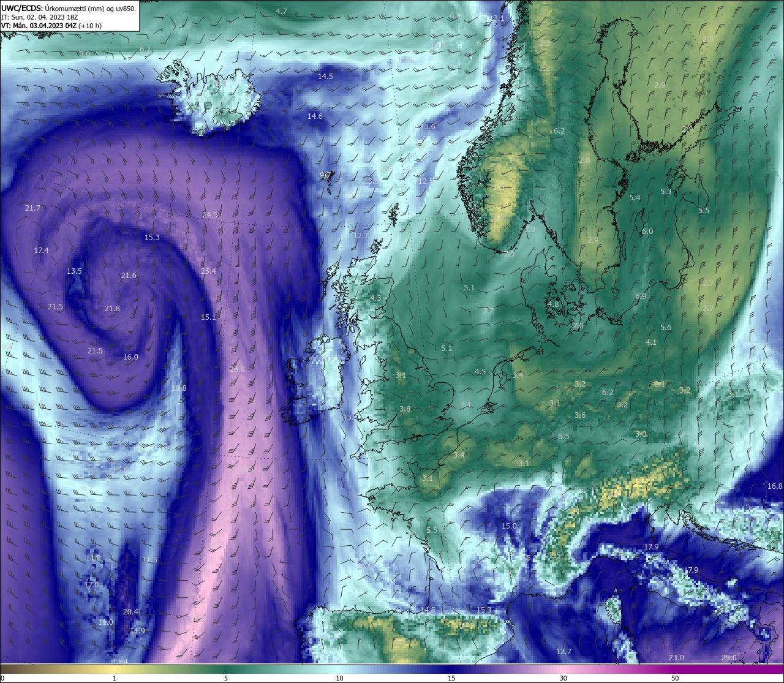Select the map value 15.0 over southern France
784x683 pixels.
pos(509,526)
